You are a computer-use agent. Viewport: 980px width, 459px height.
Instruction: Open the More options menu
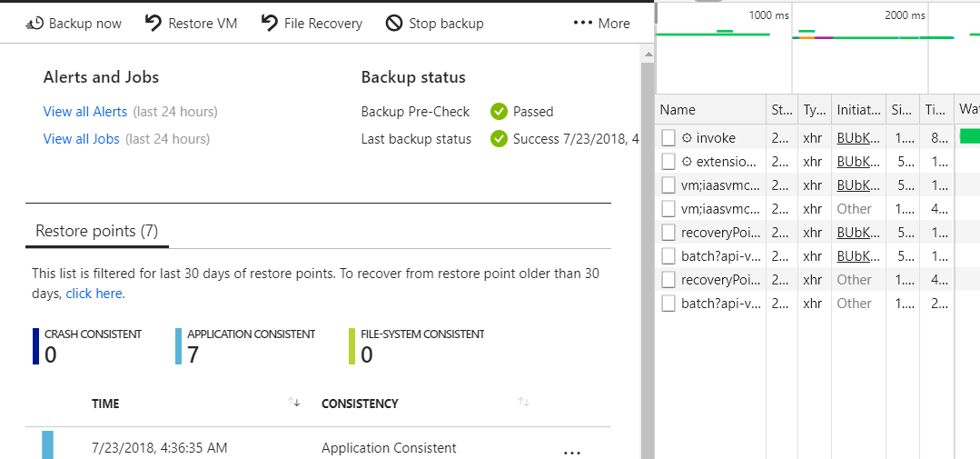(601, 24)
